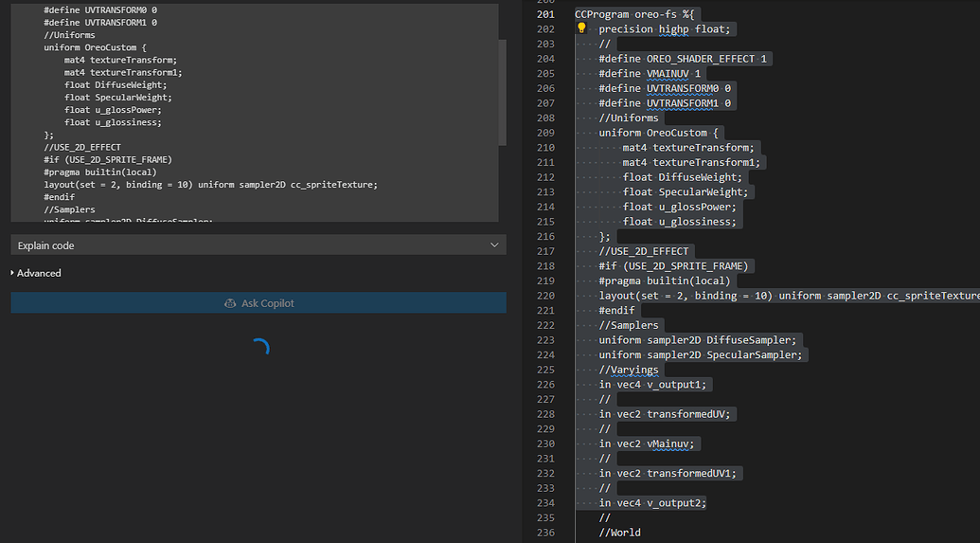The image size is (980, 543).
Task: Open the Explain code dropdown
Action: coord(258,245)
